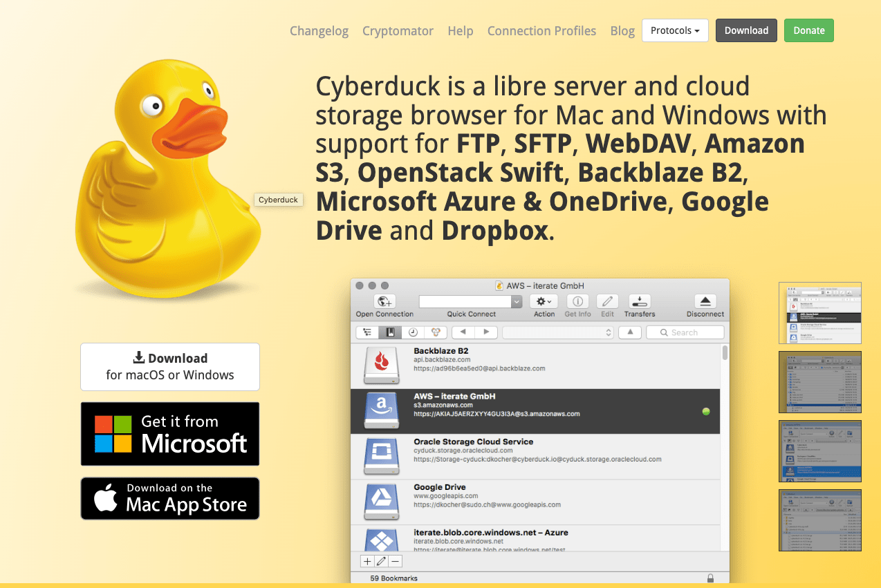Viewport: 881px width, 588px height.
Task: Select the History clock view icon
Action: click(x=413, y=332)
